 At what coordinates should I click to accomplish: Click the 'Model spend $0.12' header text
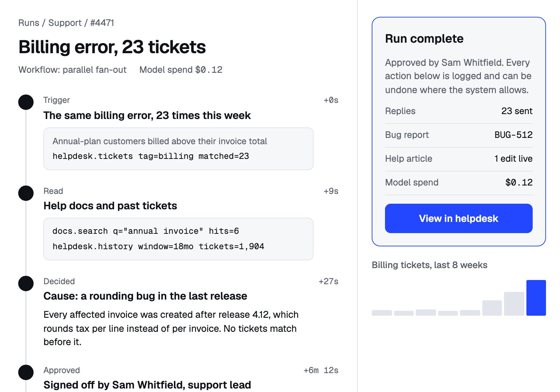pos(181,70)
